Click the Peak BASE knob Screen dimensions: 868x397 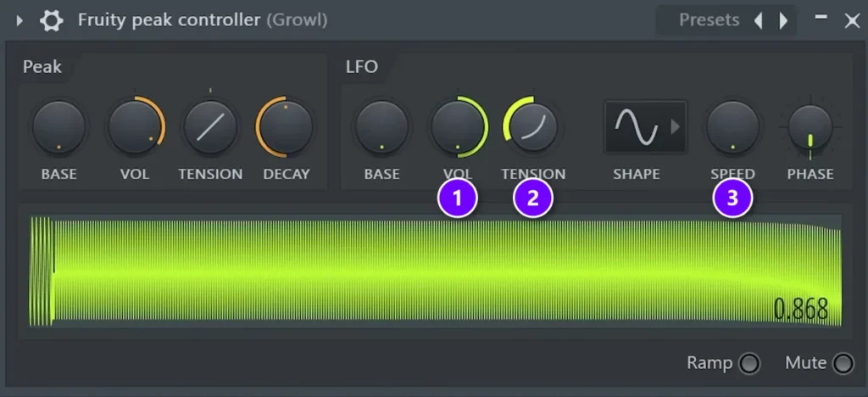58,126
